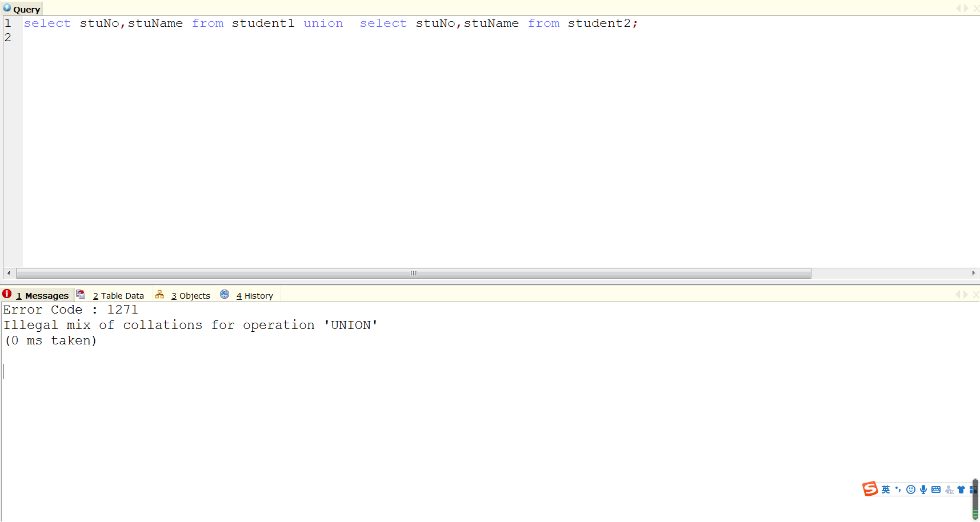Screen dimensions: 980x522
Task: Click the orange Sogou S logo
Action: tap(870, 489)
